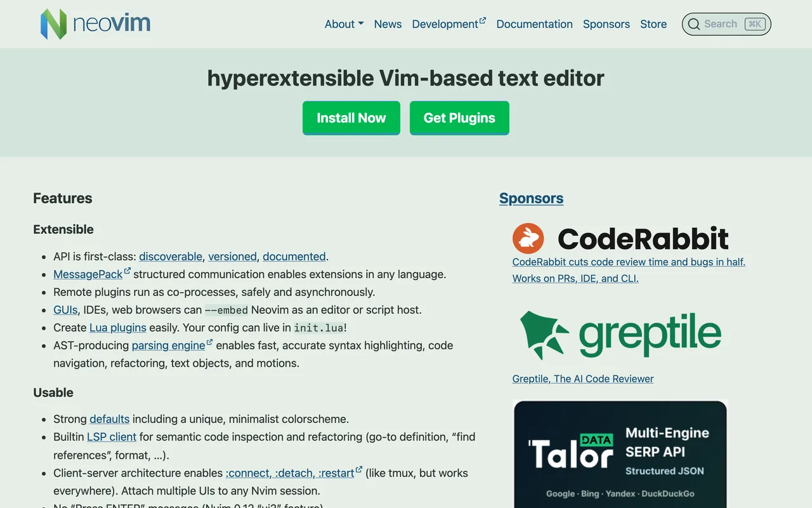Click the Features heading
The width and height of the screenshot is (812, 508).
click(63, 198)
